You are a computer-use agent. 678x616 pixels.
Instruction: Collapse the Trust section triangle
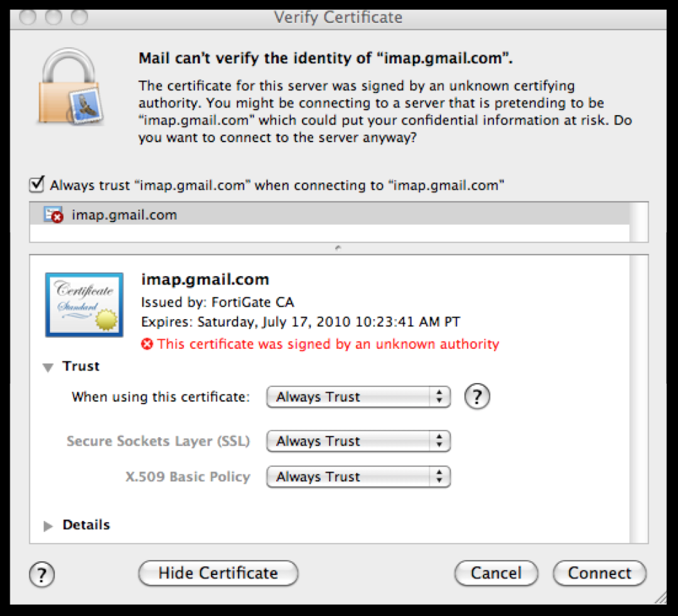click(48, 368)
